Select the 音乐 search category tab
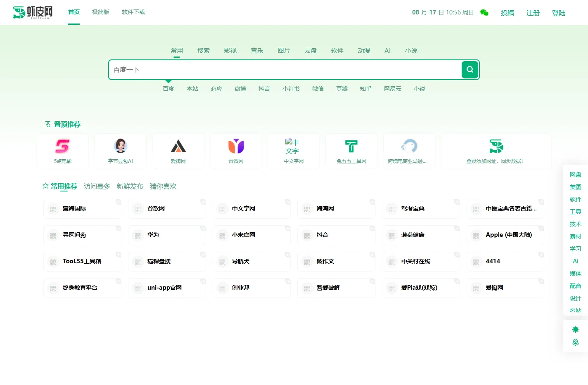The width and height of the screenshot is (588, 385). 257,51
